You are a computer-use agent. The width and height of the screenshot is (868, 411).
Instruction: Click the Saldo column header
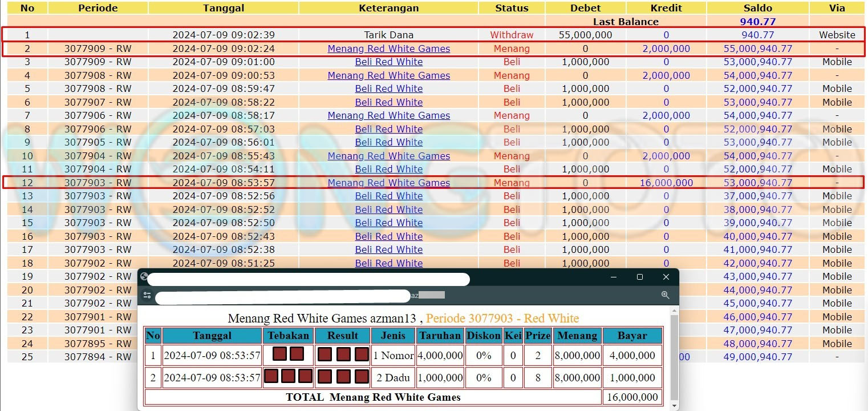(x=757, y=8)
